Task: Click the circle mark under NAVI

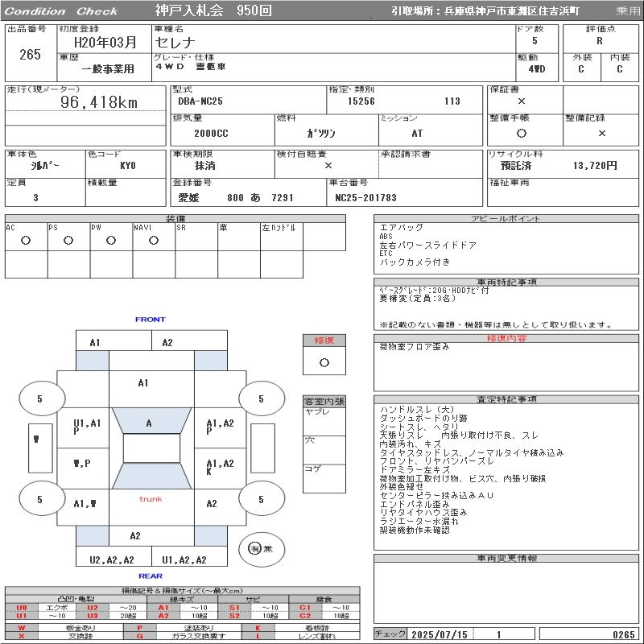Action: pyautogui.click(x=154, y=240)
